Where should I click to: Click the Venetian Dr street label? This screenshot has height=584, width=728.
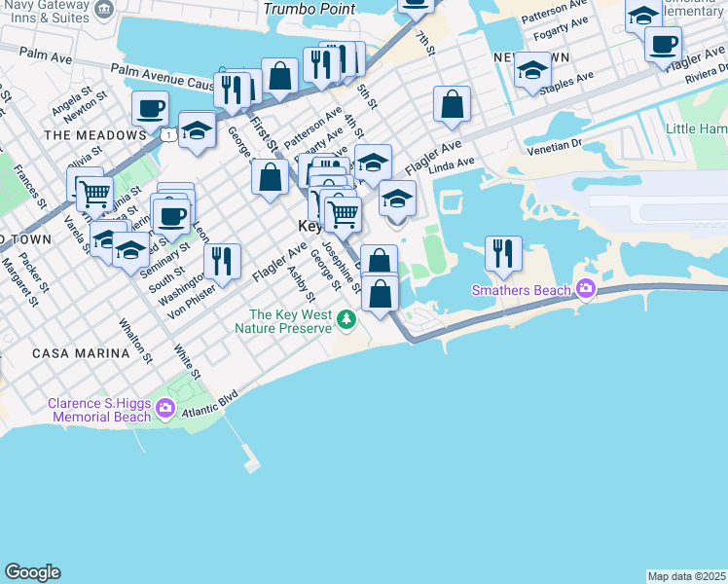pyautogui.click(x=555, y=147)
